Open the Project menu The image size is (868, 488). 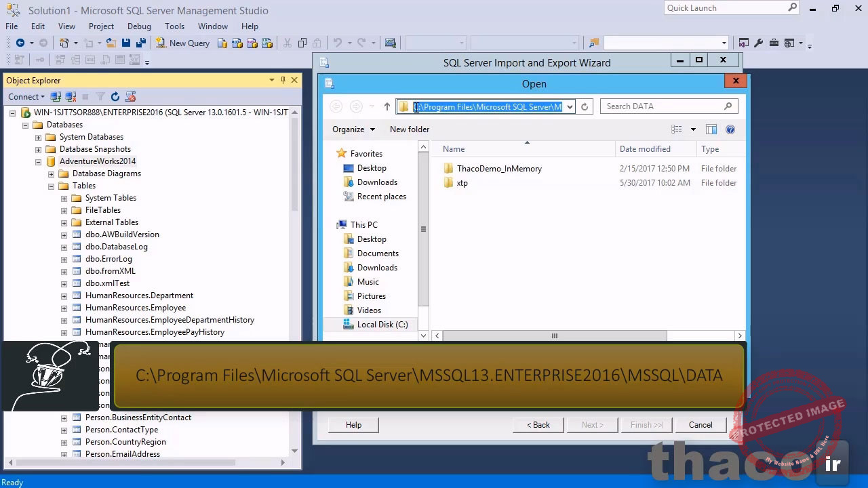coord(101,26)
